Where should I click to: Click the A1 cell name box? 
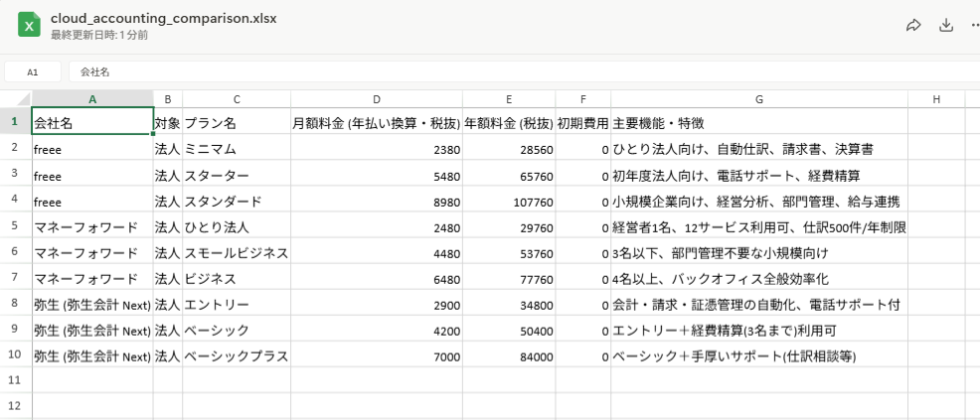tap(33, 71)
